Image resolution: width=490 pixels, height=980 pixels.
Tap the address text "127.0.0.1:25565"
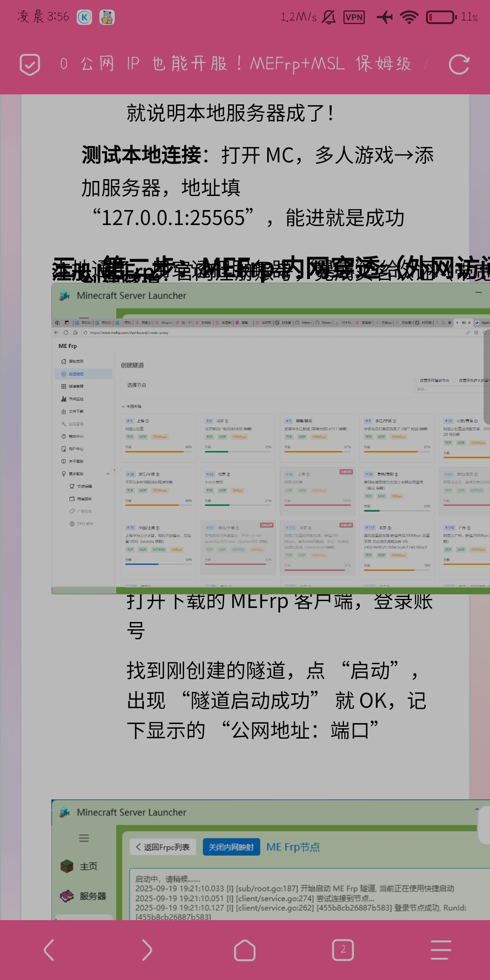[173, 218]
